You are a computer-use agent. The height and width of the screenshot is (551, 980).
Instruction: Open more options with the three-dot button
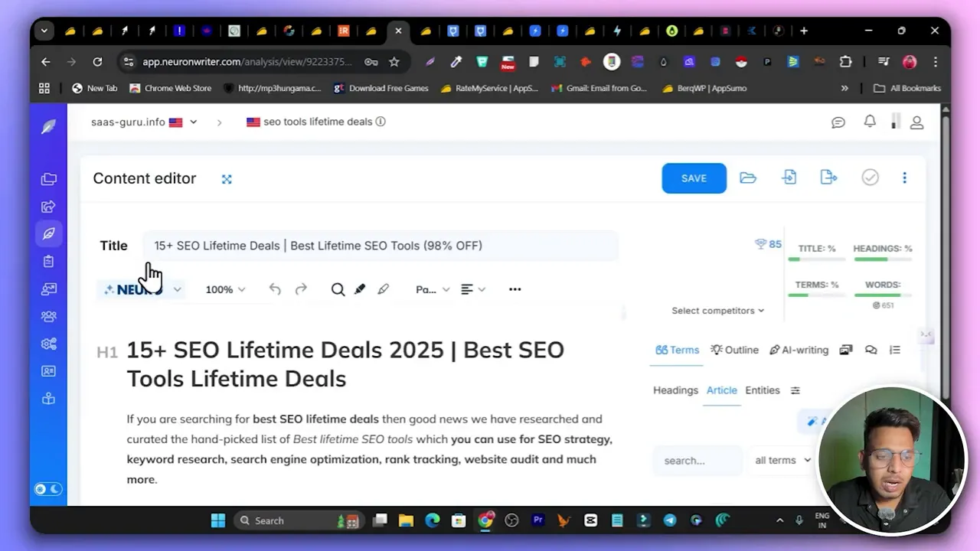tap(905, 178)
